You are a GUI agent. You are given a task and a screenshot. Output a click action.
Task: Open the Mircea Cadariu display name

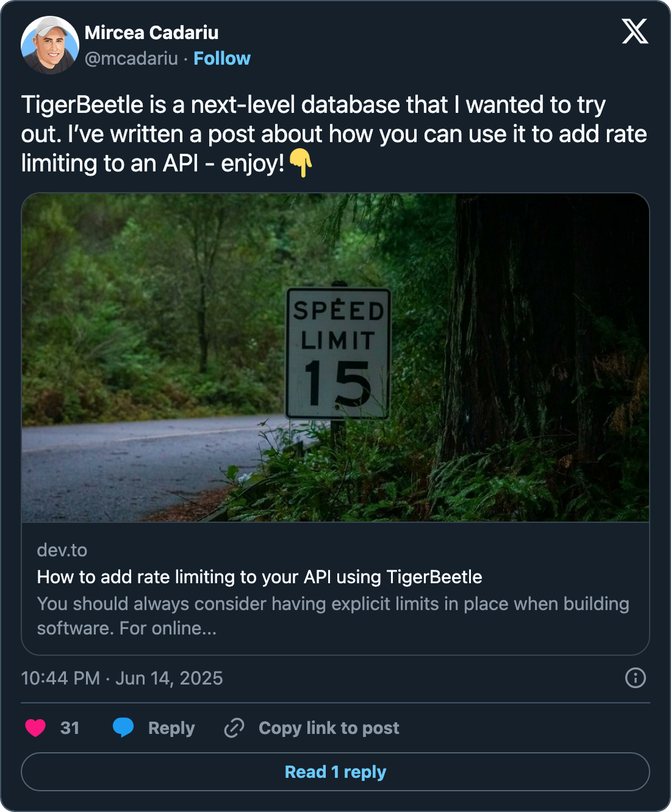pos(151,32)
